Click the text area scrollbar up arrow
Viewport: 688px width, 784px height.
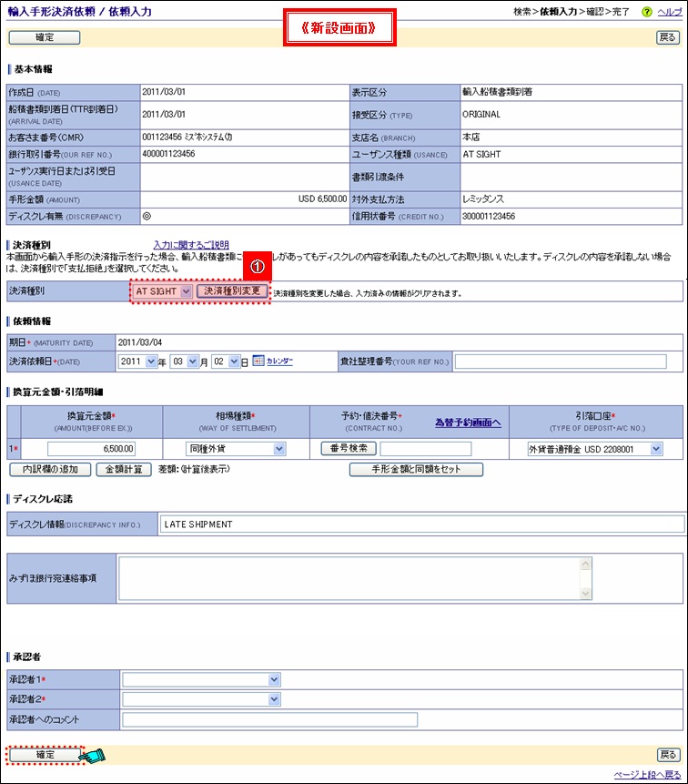[585, 564]
